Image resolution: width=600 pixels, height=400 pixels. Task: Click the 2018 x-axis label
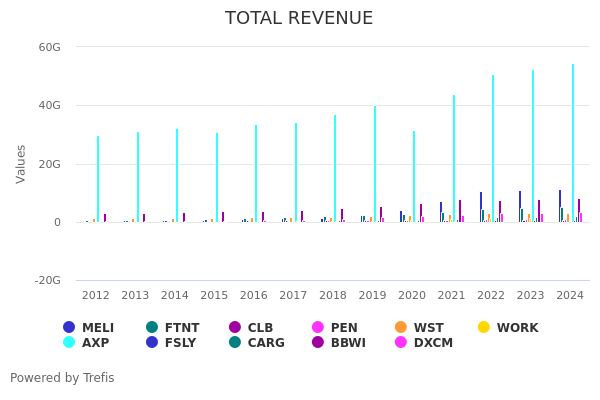(333, 296)
